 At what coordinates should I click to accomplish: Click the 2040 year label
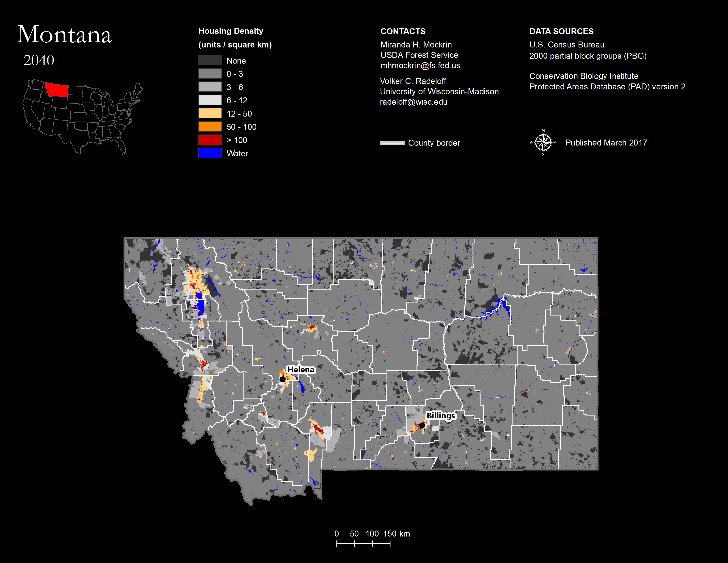coord(39,60)
